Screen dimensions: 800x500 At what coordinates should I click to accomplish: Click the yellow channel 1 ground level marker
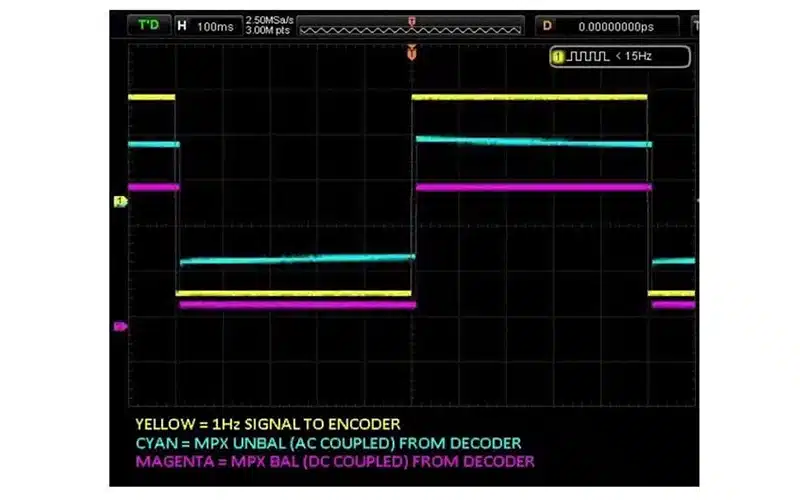click(x=120, y=202)
